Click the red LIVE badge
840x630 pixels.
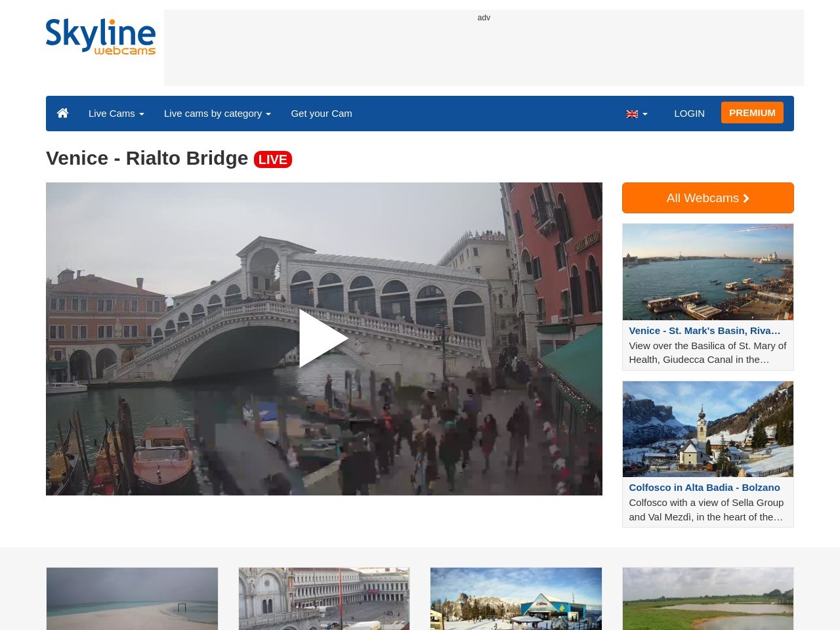tap(273, 159)
